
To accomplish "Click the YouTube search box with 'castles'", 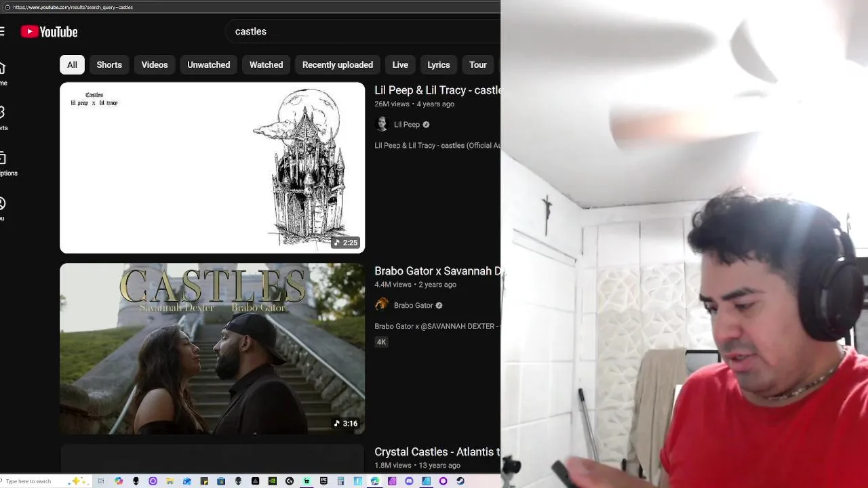I will (x=363, y=31).
